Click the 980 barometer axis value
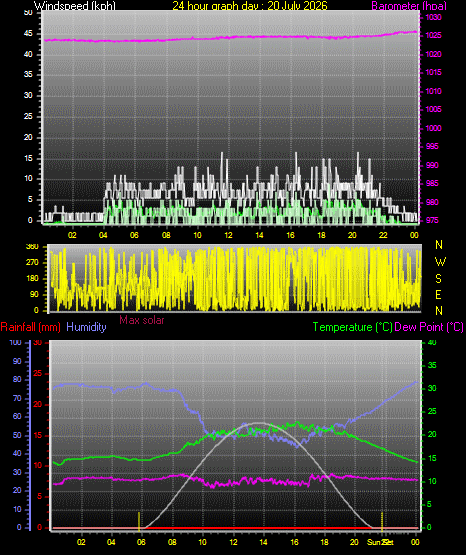 (x=432, y=202)
